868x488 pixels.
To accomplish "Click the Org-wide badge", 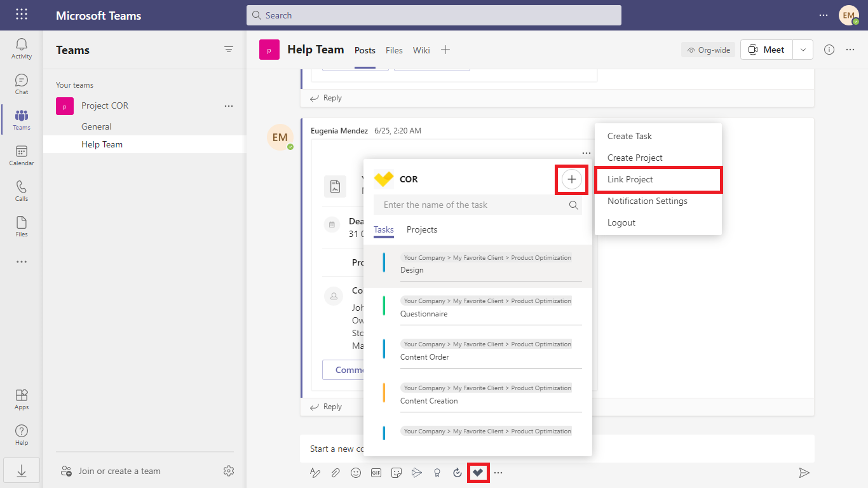I will [709, 50].
